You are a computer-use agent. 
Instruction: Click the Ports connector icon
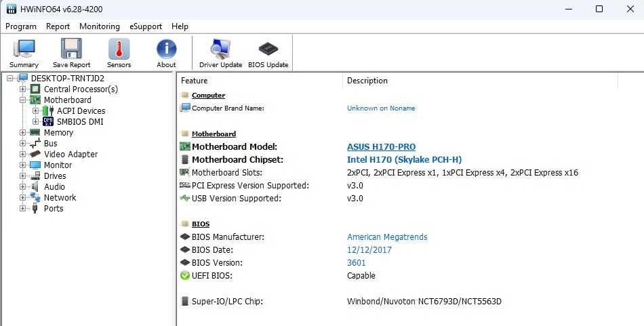pos(35,208)
